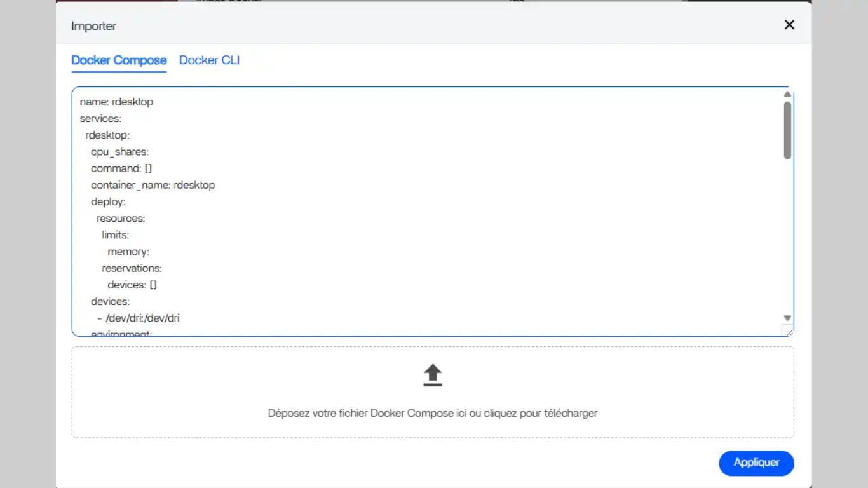Place cursor on the 'services:' line
Viewport: 868px width, 488px height.
click(100, 119)
